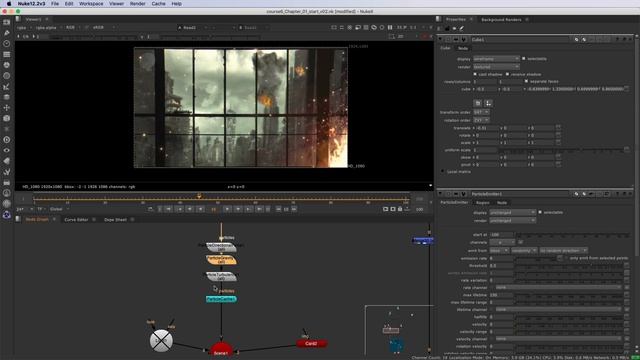The width and height of the screenshot is (640, 360).
Task: Open transform order dropdown
Action: click(481, 112)
